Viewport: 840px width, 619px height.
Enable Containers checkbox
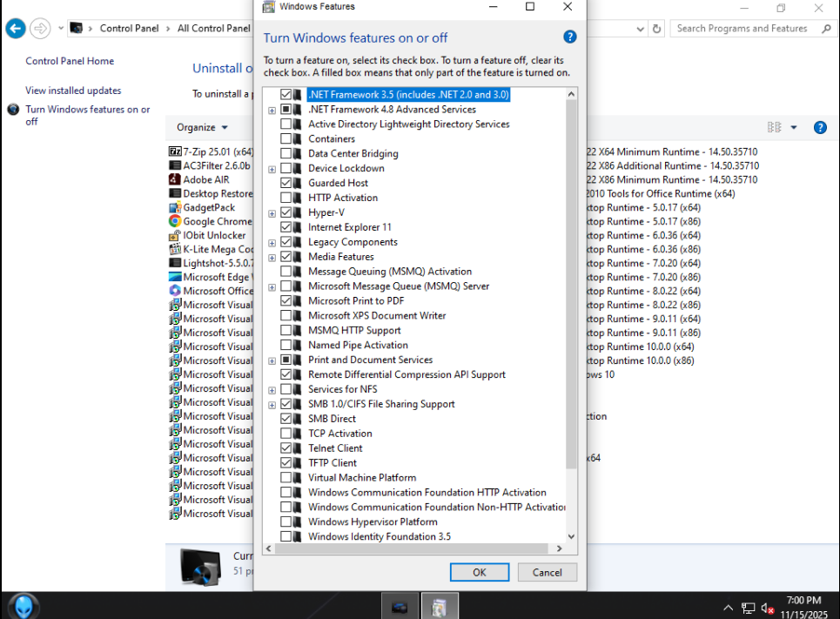click(286, 138)
